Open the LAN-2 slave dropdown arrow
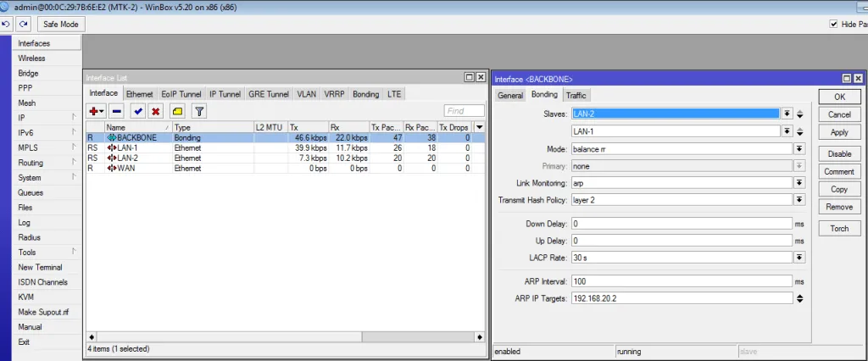 [787, 114]
